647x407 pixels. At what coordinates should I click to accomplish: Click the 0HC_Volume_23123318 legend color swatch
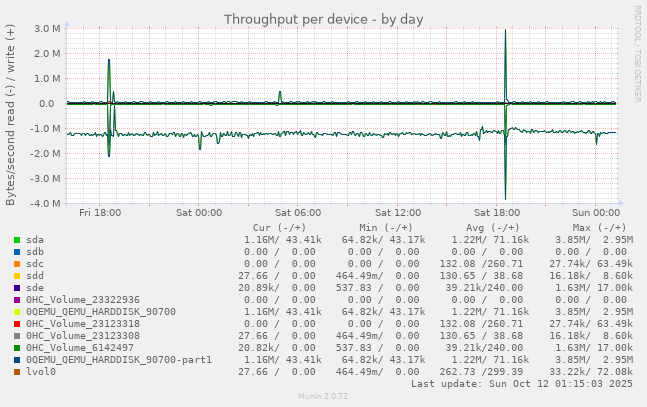point(17,324)
